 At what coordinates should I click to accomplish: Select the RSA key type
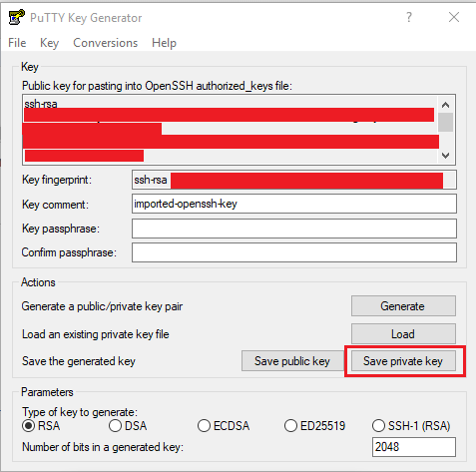tap(28, 426)
